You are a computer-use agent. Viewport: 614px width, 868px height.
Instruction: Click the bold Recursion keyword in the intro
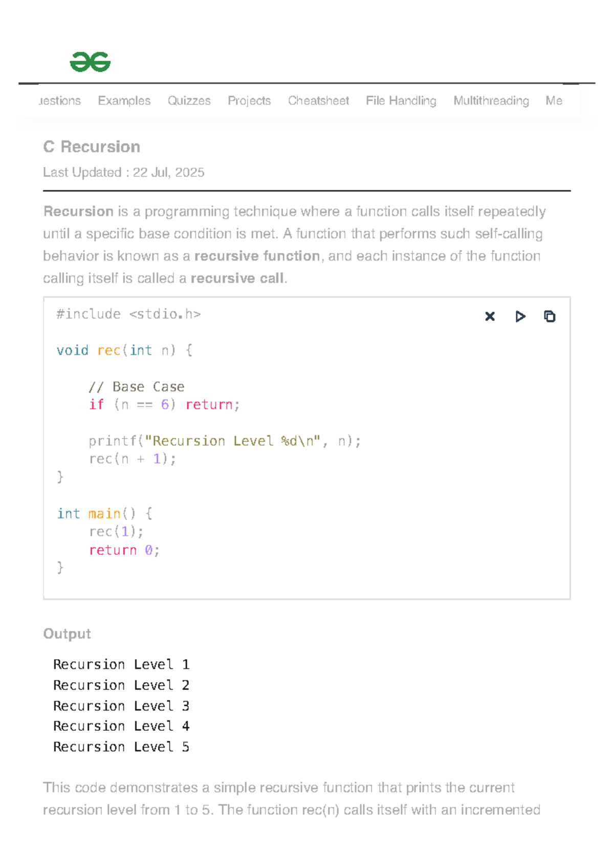78,211
